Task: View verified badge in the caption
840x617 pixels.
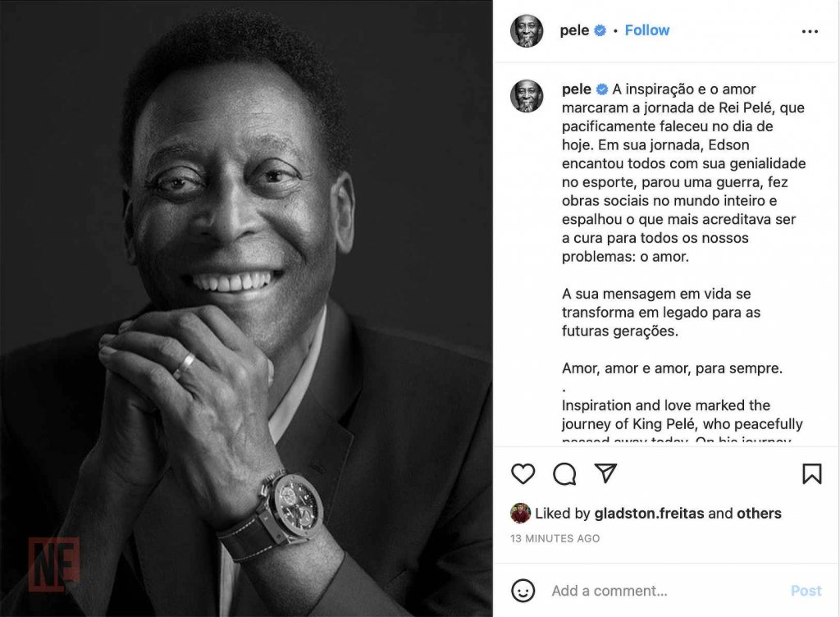Action: point(602,89)
